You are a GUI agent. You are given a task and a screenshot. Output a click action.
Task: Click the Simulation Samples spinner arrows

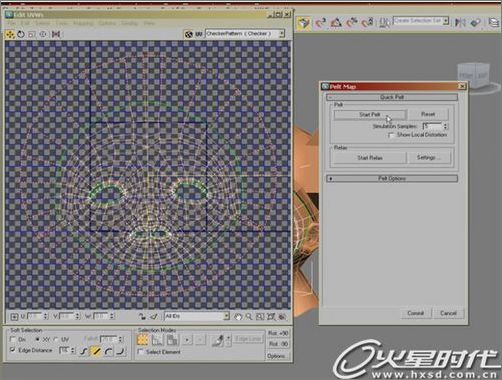tap(445, 126)
